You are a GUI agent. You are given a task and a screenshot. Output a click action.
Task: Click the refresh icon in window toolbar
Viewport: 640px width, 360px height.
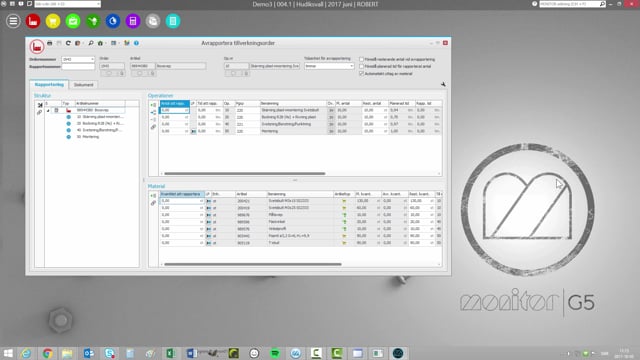click(68, 43)
